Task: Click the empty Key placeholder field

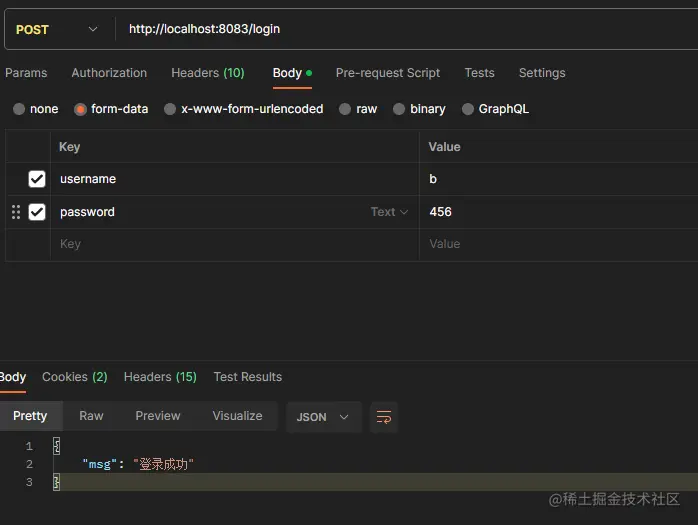Action: point(235,244)
